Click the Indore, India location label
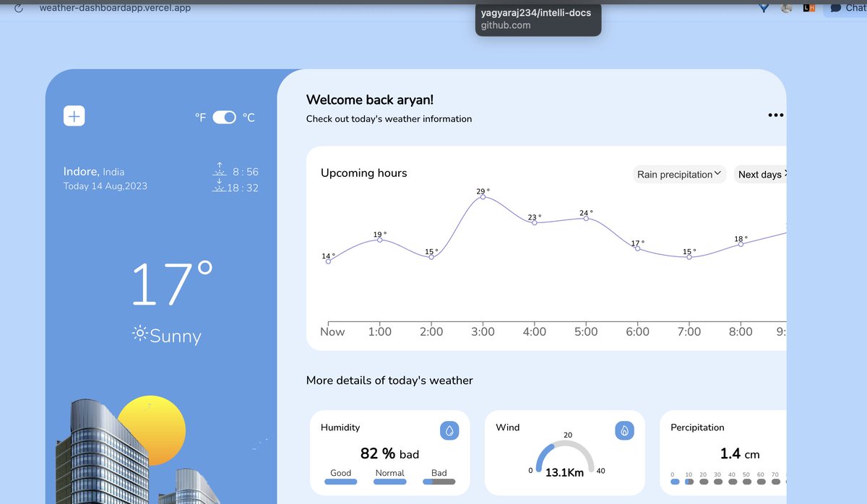867x504 pixels. tap(93, 171)
